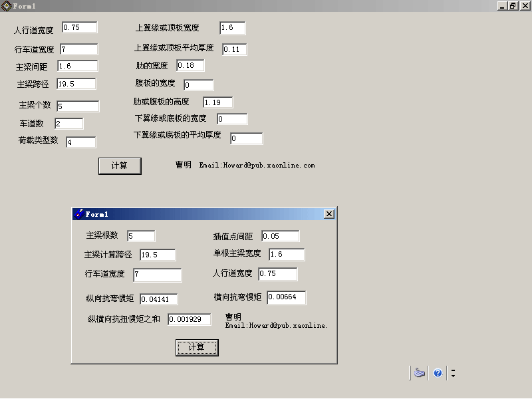Screen dimensions: 532x399
Task: Select the 纵向抗弯惯矩 input field
Action: 159,299
